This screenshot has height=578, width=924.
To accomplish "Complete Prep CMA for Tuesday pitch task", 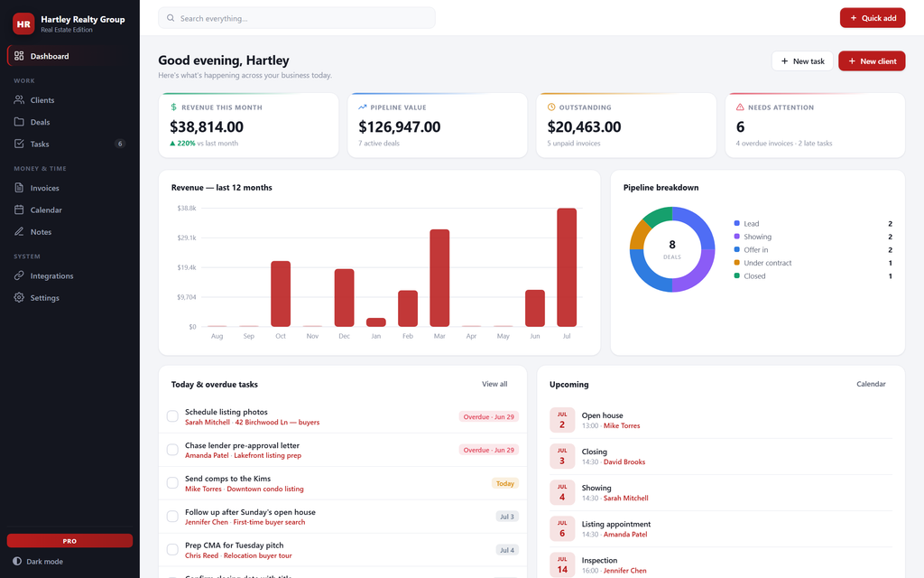I will [172, 549].
